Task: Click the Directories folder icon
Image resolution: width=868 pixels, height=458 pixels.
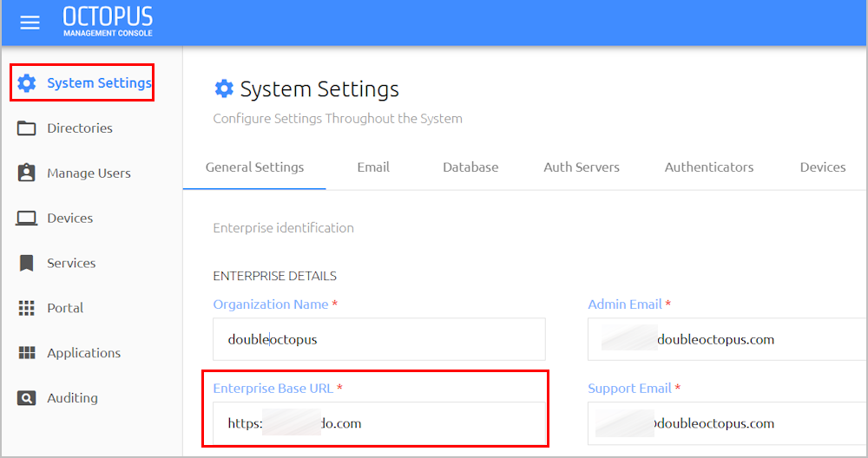Action: [27, 128]
